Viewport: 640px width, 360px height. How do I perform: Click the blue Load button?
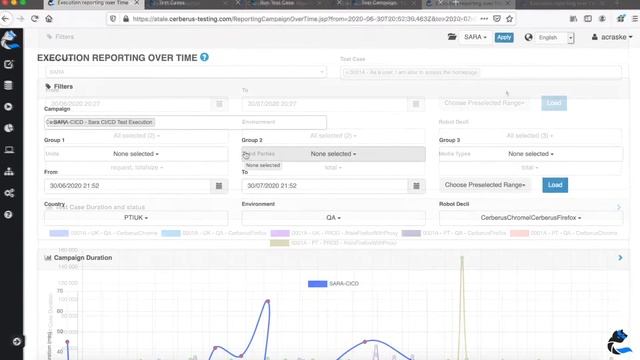pos(555,185)
